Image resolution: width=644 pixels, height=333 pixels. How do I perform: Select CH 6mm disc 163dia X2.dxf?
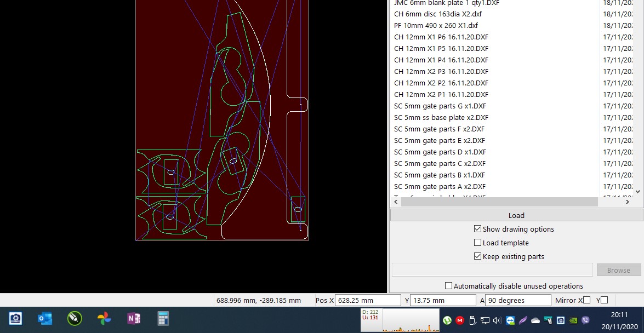coord(438,14)
